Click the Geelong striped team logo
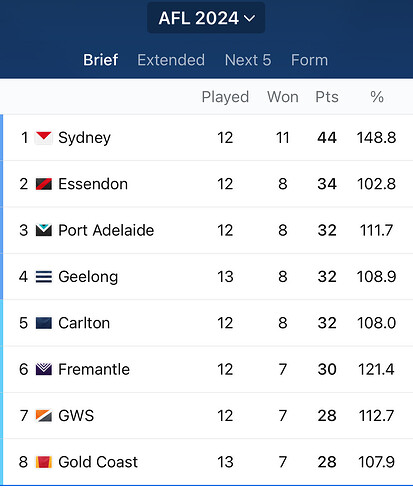413x500 pixels. pyautogui.click(x=44, y=277)
